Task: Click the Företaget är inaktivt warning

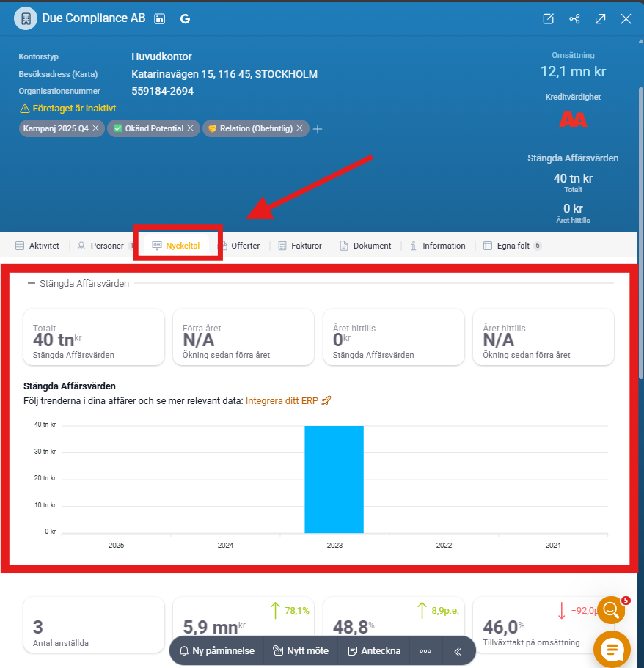Action: [x=67, y=109]
